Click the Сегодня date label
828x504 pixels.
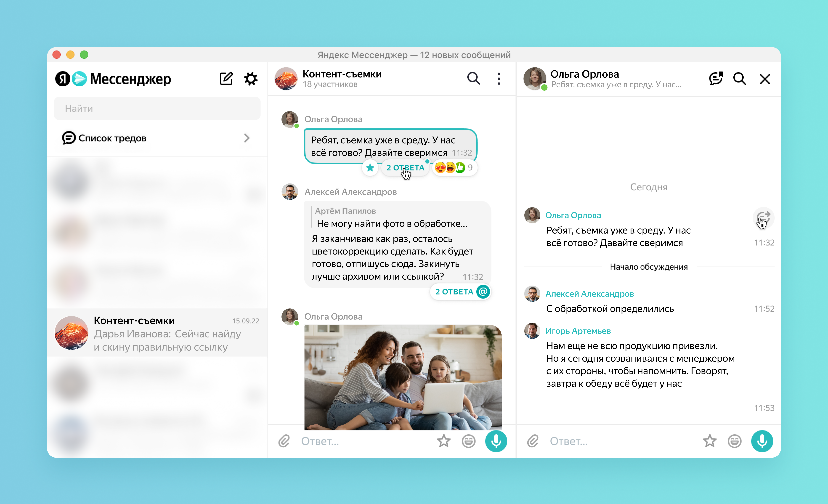pyautogui.click(x=649, y=187)
